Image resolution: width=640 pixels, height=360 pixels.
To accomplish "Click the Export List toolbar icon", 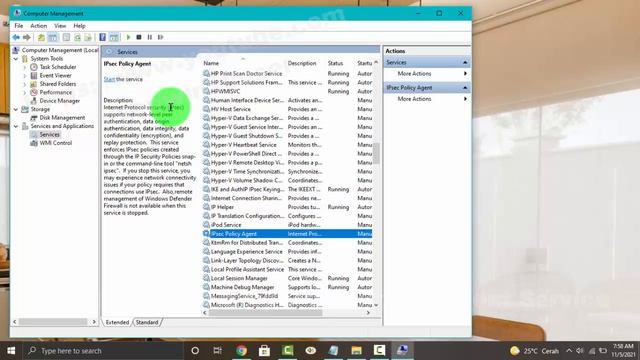I will 88,38.
